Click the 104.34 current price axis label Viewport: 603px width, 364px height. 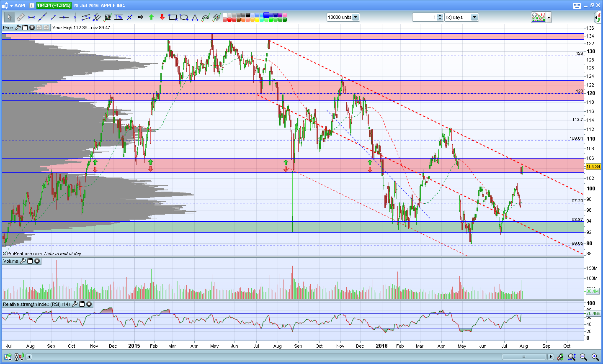click(x=593, y=167)
